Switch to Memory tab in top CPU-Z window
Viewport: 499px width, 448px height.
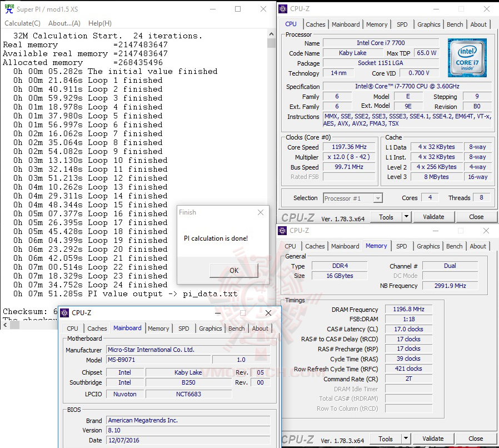tap(377, 24)
